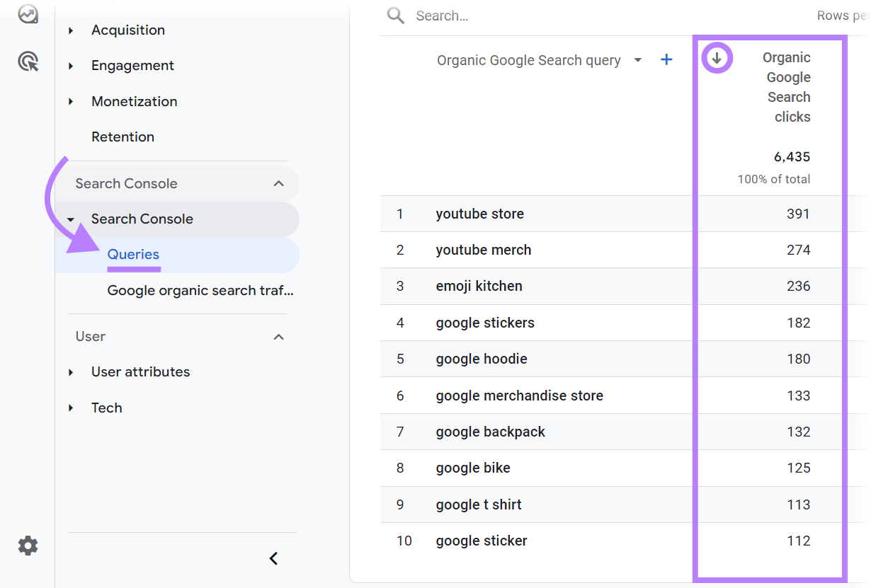This screenshot has width=871, height=588.
Task: Click the 113 clicks value
Action: pyautogui.click(x=798, y=505)
